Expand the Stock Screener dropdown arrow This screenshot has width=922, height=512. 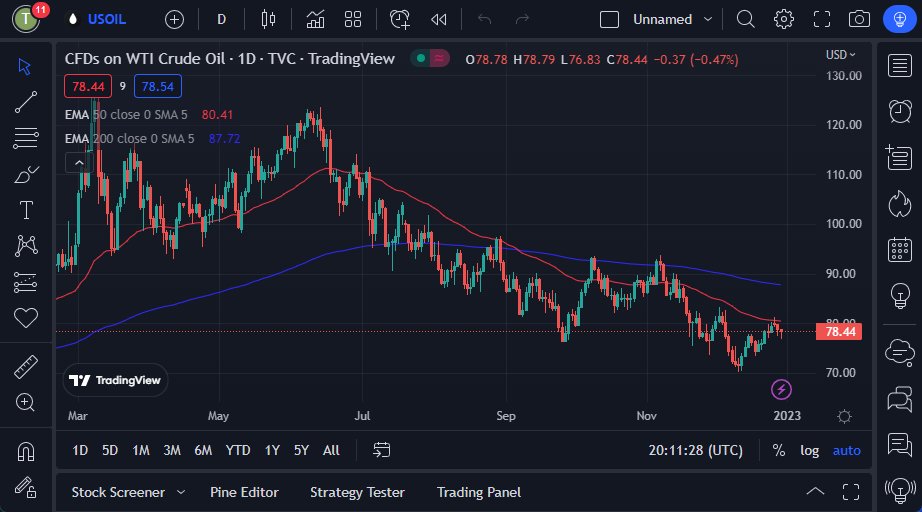coord(181,492)
